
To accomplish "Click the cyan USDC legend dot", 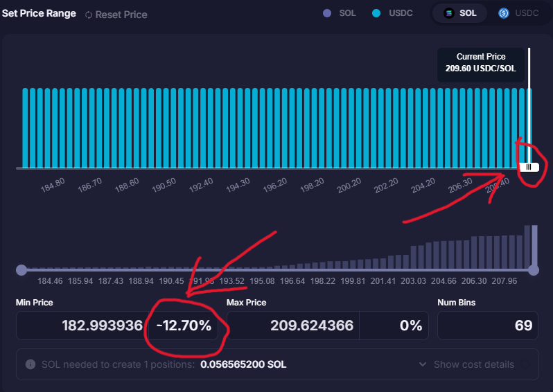I will 376,13.
